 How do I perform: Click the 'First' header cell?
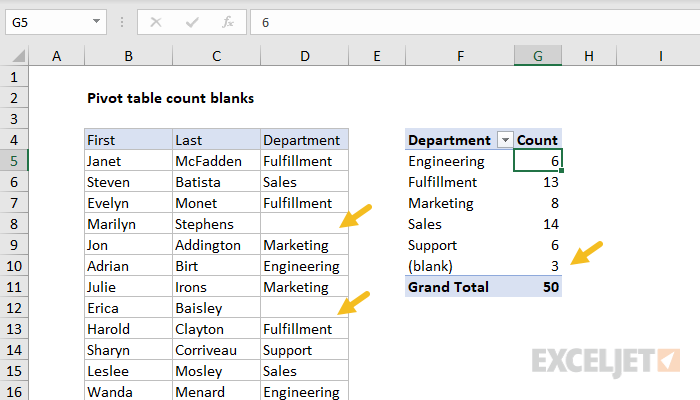128,140
